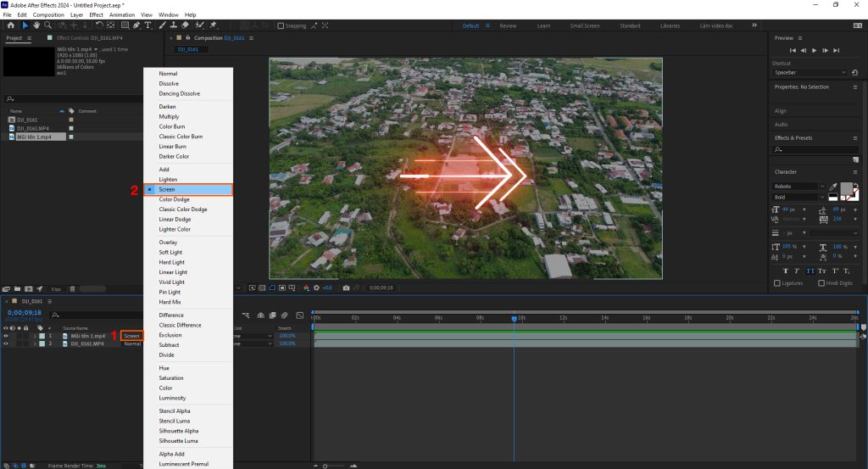This screenshot has height=469, width=868.
Task: Click the Effects & Presets search field
Action: coord(814,150)
